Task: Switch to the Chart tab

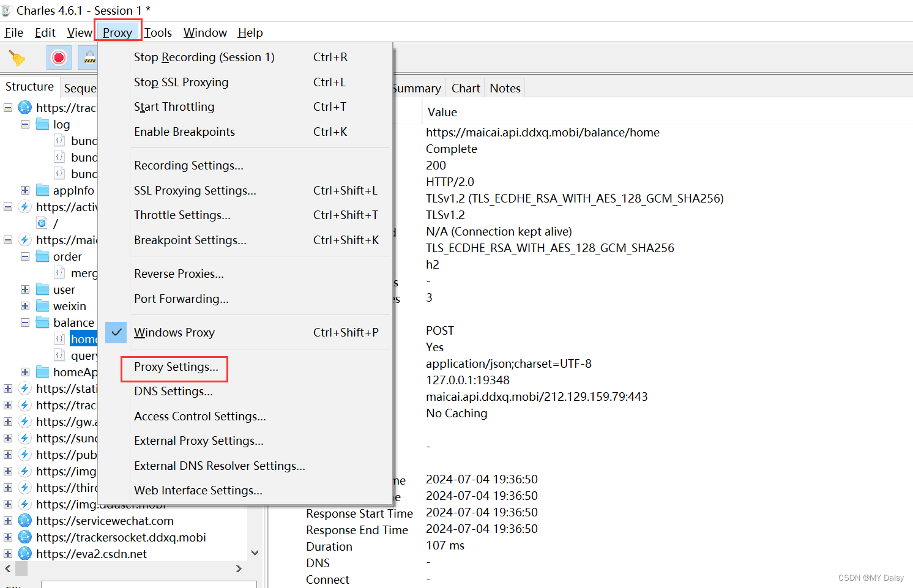Action: tap(466, 88)
